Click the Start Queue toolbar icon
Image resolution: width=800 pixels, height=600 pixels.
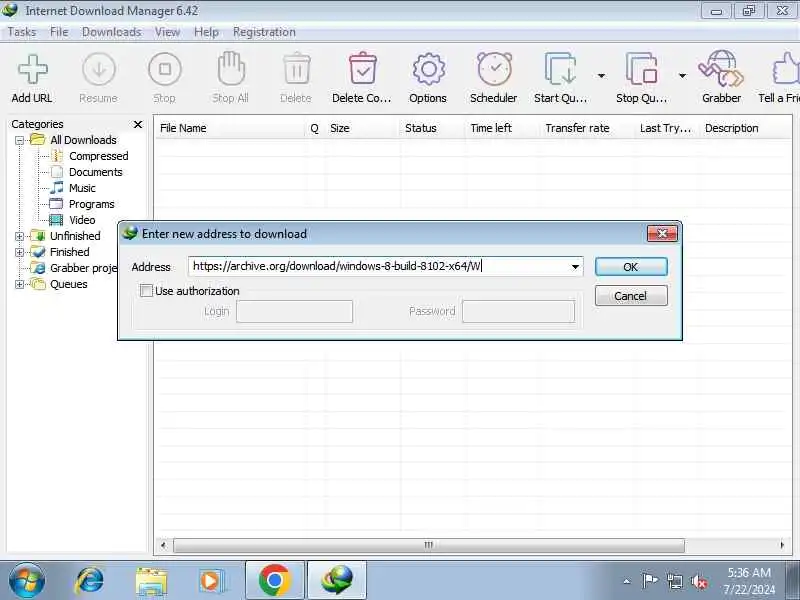tap(560, 68)
